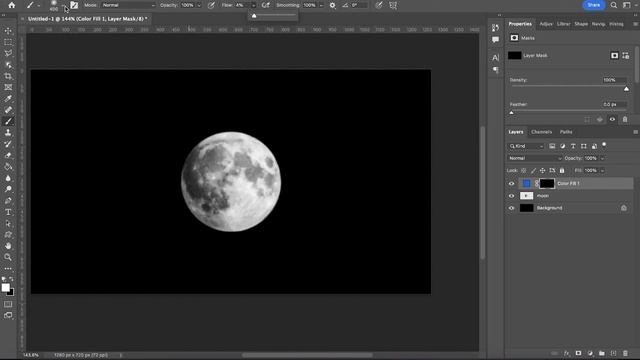Switch to the Adjustments tab
Image resolution: width=640 pixels, height=360 pixels.
click(546, 24)
